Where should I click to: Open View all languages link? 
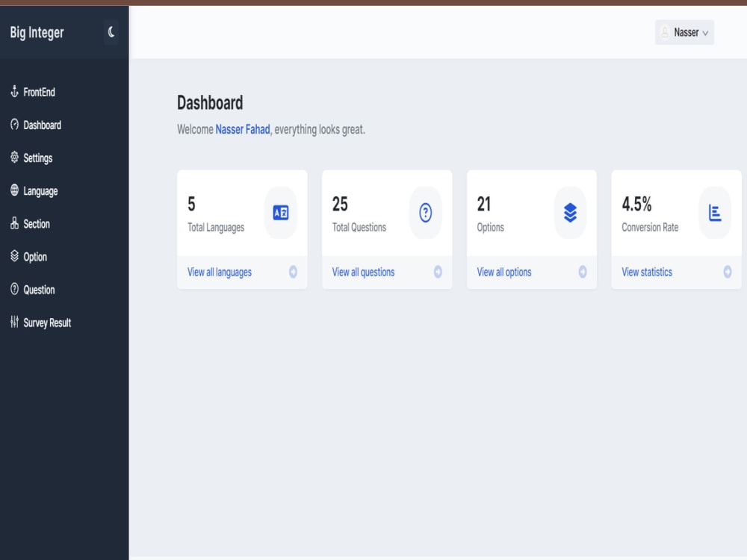pos(219,273)
